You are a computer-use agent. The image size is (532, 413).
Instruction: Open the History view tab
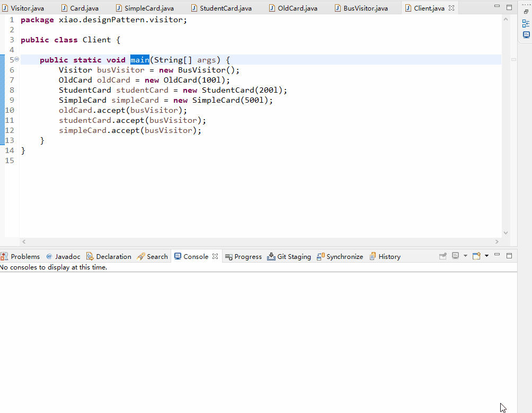(385, 257)
